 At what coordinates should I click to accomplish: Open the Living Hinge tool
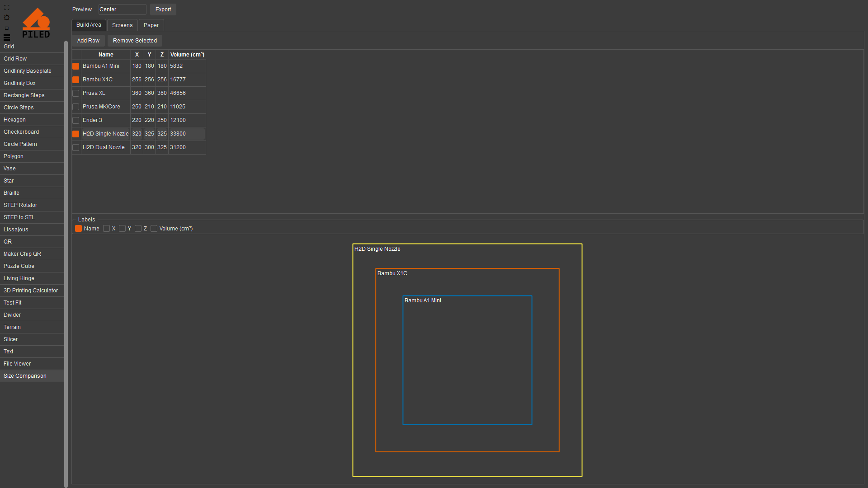click(x=32, y=278)
